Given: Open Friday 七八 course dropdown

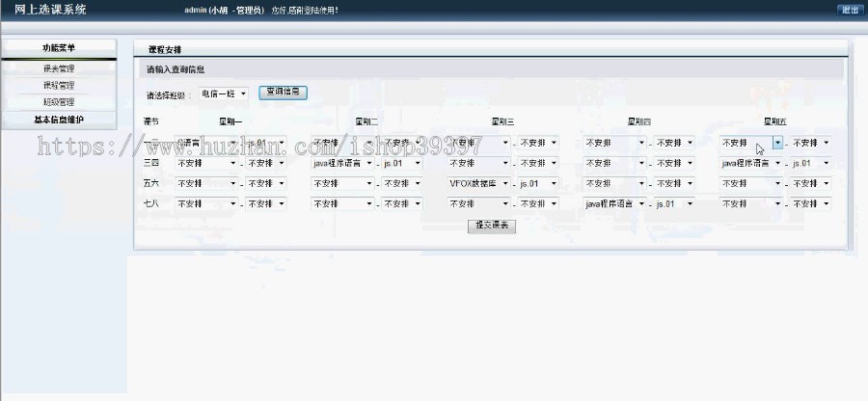Looking at the screenshot, I should 751,204.
